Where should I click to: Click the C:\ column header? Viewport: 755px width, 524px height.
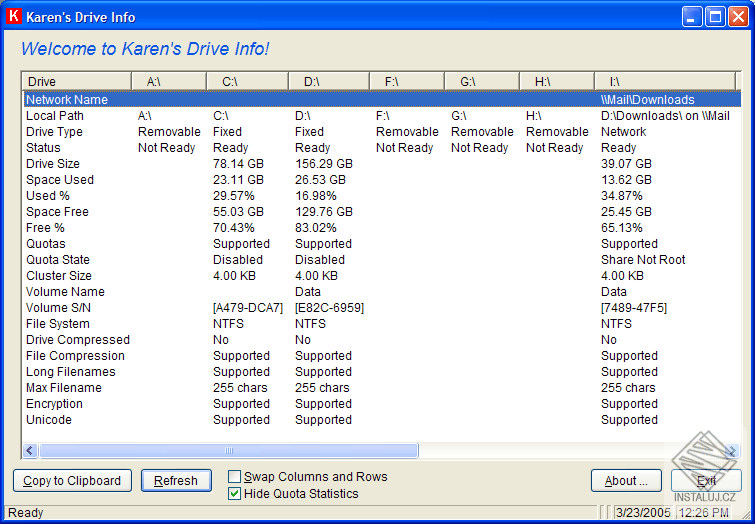tap(247, 81)
